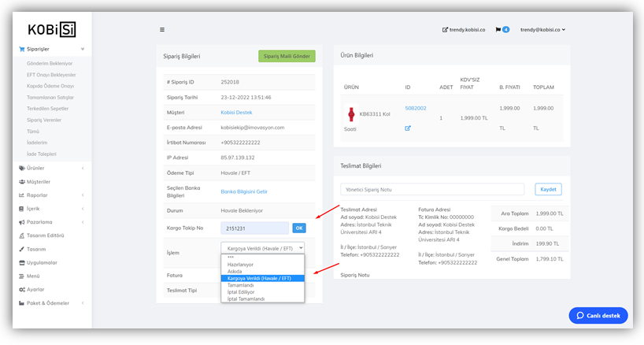Open product ID 5082002 link

point(416,109)
